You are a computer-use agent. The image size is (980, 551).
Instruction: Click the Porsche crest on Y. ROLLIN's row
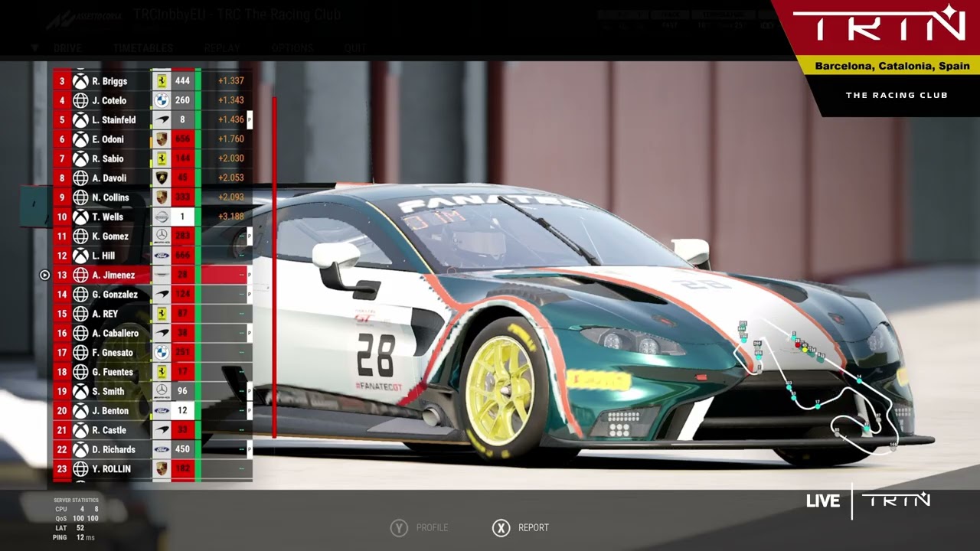(162, 469)
